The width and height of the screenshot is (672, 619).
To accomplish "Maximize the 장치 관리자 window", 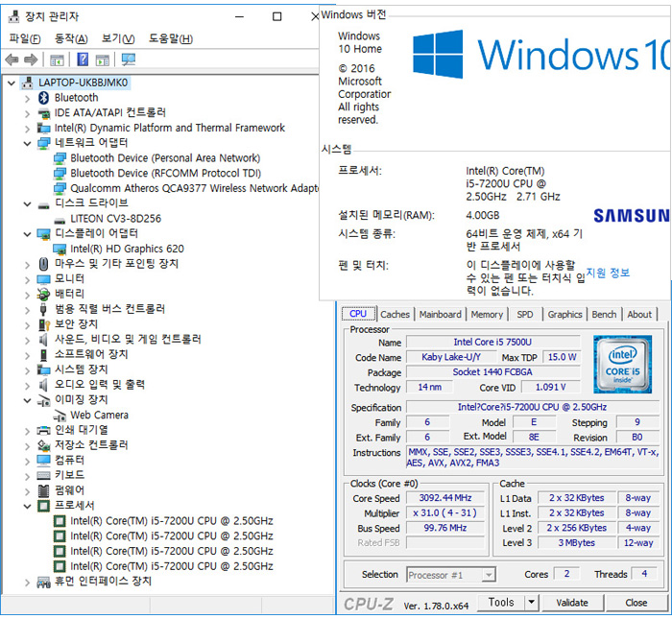I will tap(277, 16).
